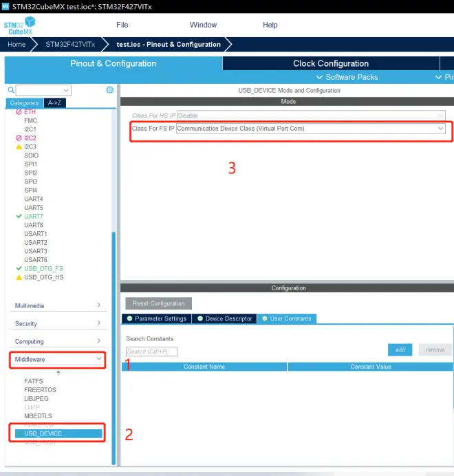Screen dimensions: 454x476
Task: Click the add constant button
Action: 400,350
